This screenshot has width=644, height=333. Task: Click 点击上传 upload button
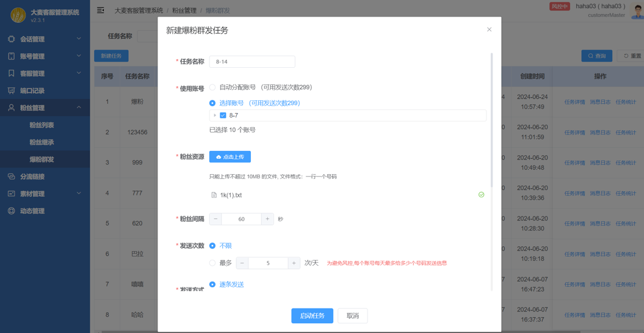(230, 156)
